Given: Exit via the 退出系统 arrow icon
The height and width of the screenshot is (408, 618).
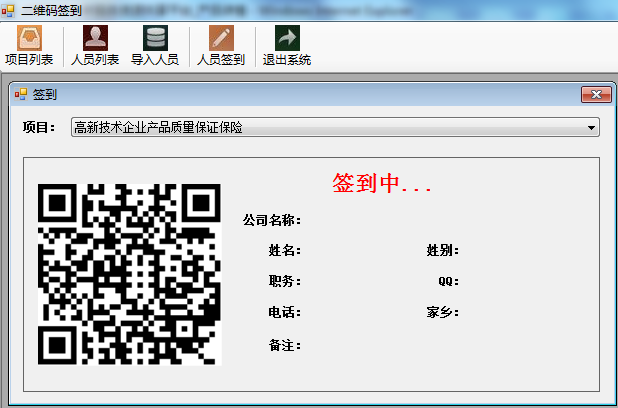Looking at the screenshot, I should (287, 38).
